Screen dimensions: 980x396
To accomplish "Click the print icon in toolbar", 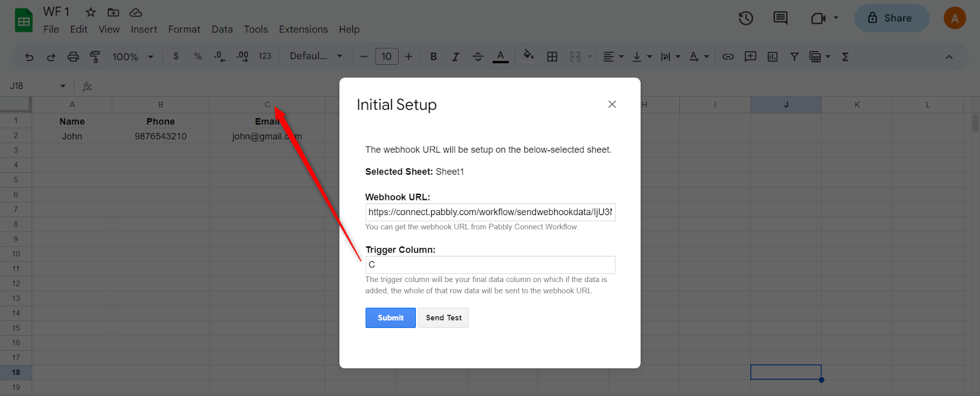I will click(73, 57).
